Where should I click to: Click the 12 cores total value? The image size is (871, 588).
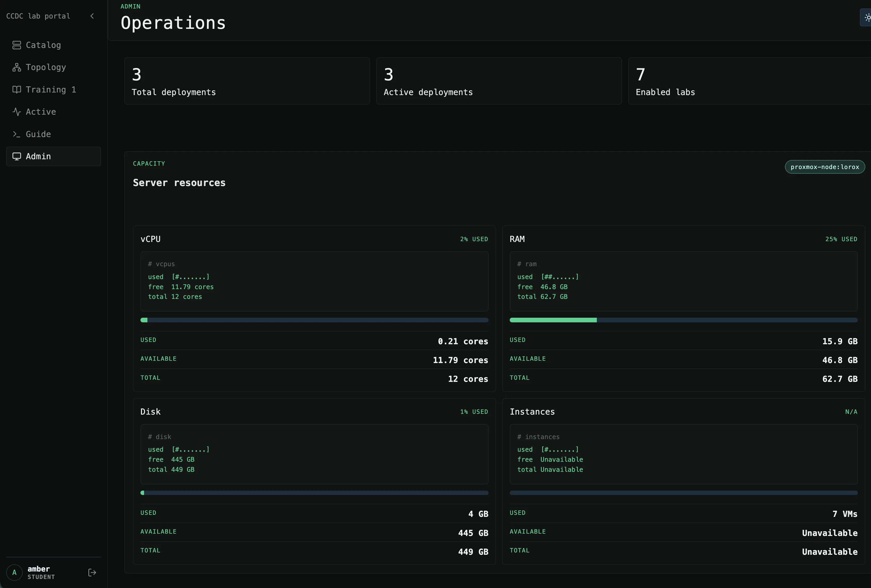[x=468, y=379]
